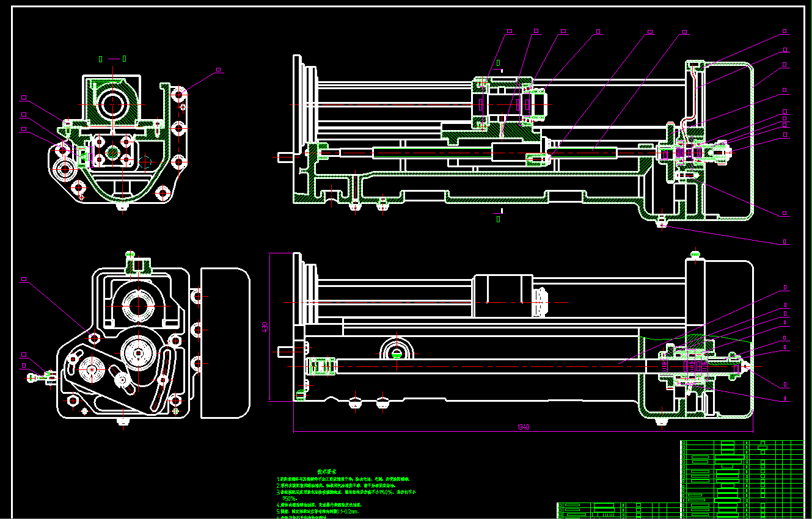Click the 1340 overall length dimension text
The width and height of the screenshot is (812, 519).
pos(523,427)
